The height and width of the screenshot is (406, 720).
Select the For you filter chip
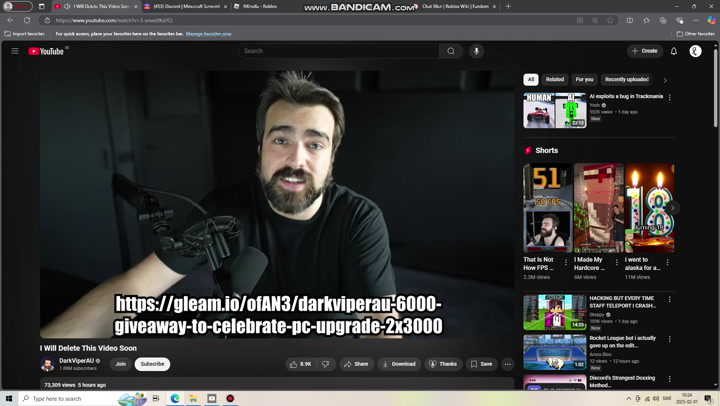coord(584,79)
